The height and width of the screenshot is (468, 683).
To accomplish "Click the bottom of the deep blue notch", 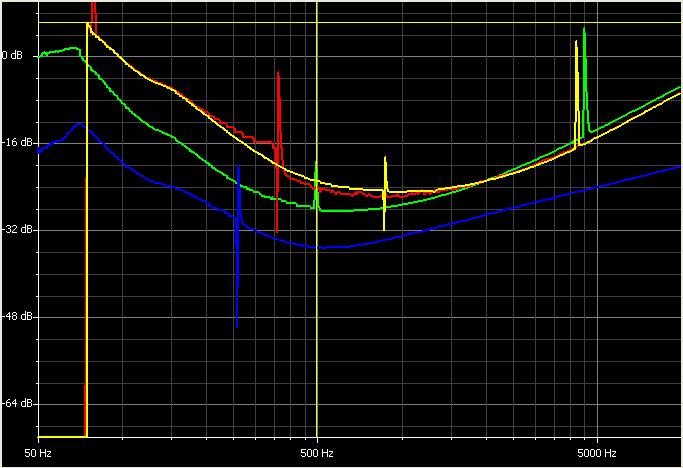I will coord(237,326).
